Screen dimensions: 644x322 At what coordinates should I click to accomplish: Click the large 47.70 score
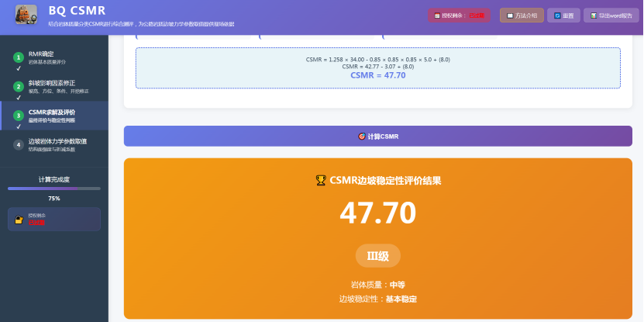click(x=378, y=213)
